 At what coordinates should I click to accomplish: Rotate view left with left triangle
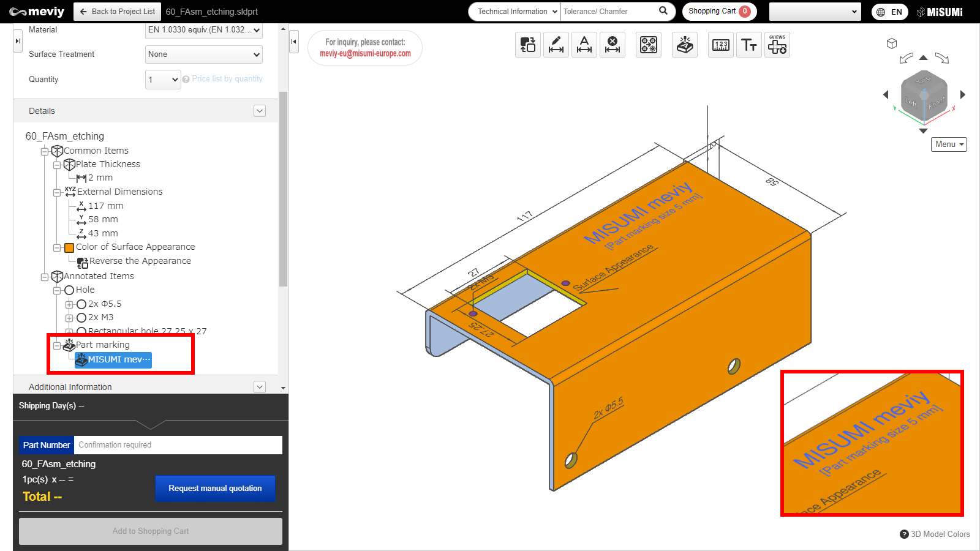[x=886, y=94]
